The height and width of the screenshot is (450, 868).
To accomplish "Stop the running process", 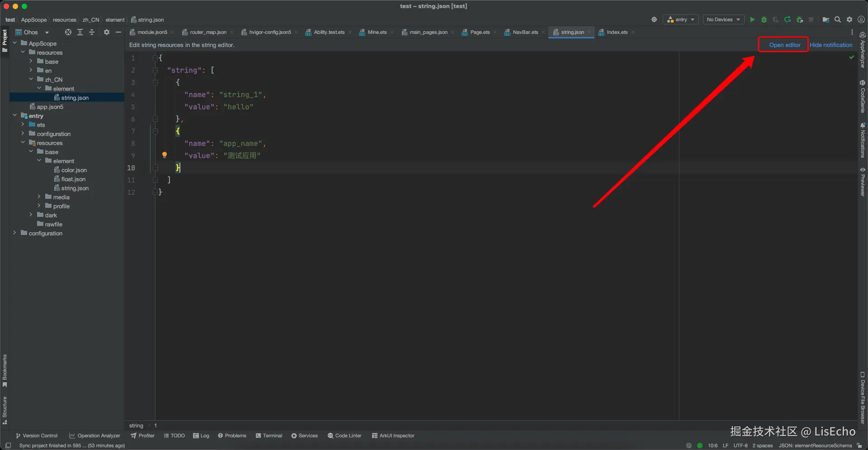I will [x=811, y=19].
